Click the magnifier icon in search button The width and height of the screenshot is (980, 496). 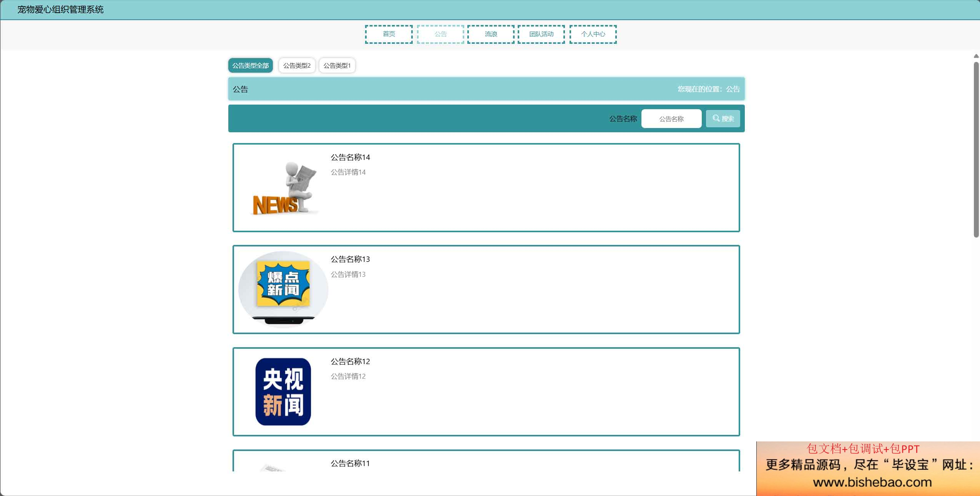tap(716, 118)
